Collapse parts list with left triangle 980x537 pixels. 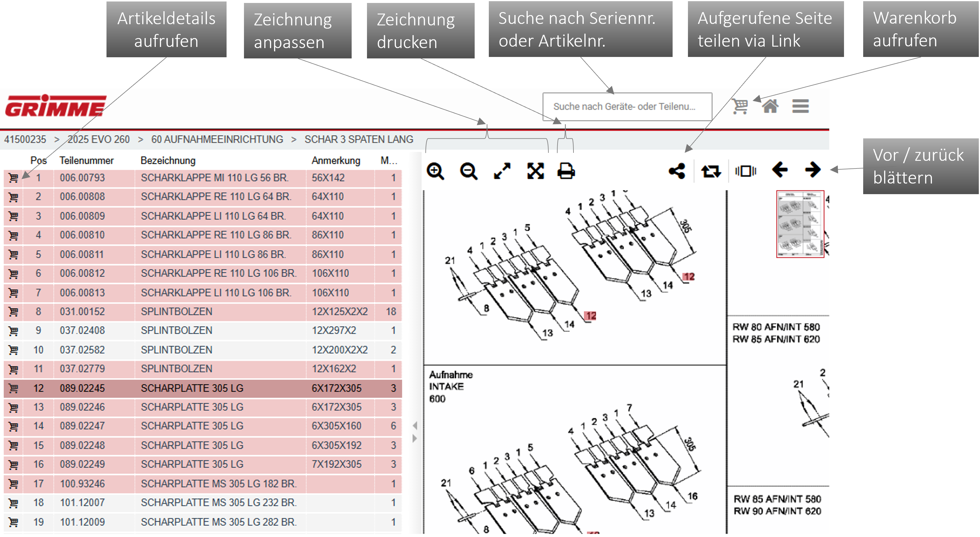(x=415, y=425)
